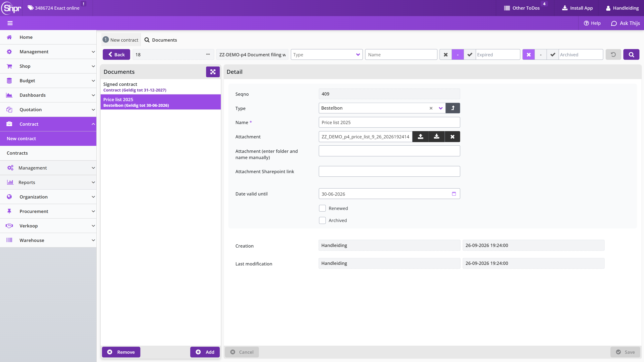The height and width of the screenshot is (362, 644).
Task: Expand the Documents panel fullscreen icon
Action: point(213,72)
